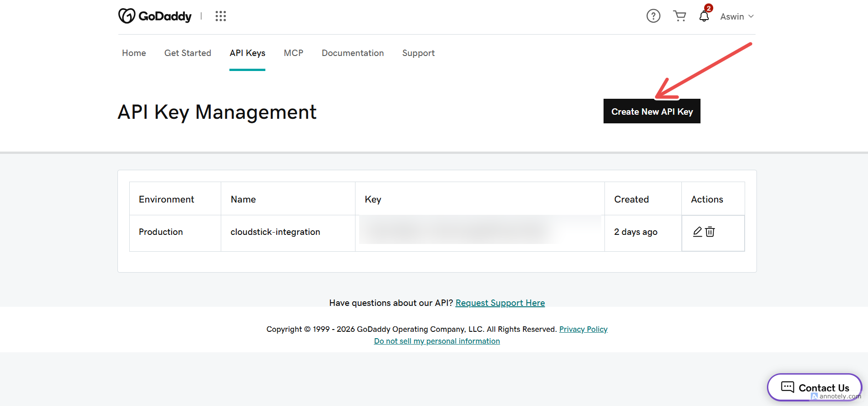Viewport: 868px width, 406px height.
Task: Click Do not sell my personal information
Action: pyautogui.click(x=437, y=341)
